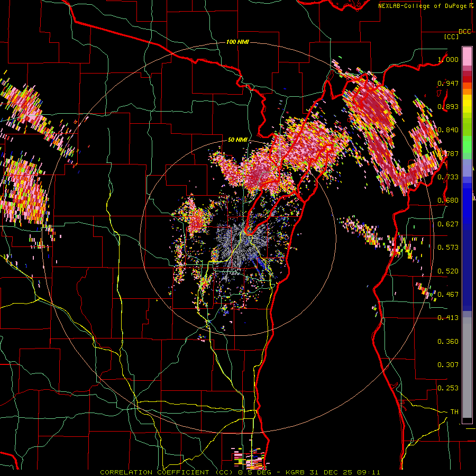Click the 0.413 scale value

[448, 318]
